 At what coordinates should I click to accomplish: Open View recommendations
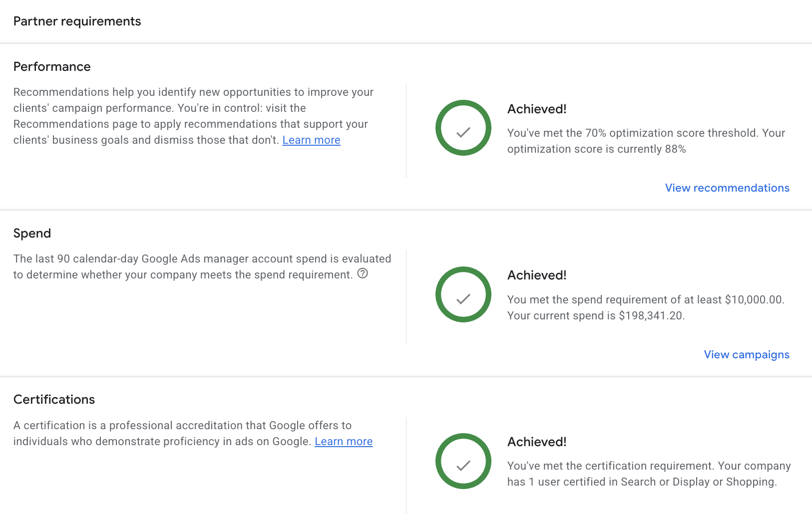727,188
